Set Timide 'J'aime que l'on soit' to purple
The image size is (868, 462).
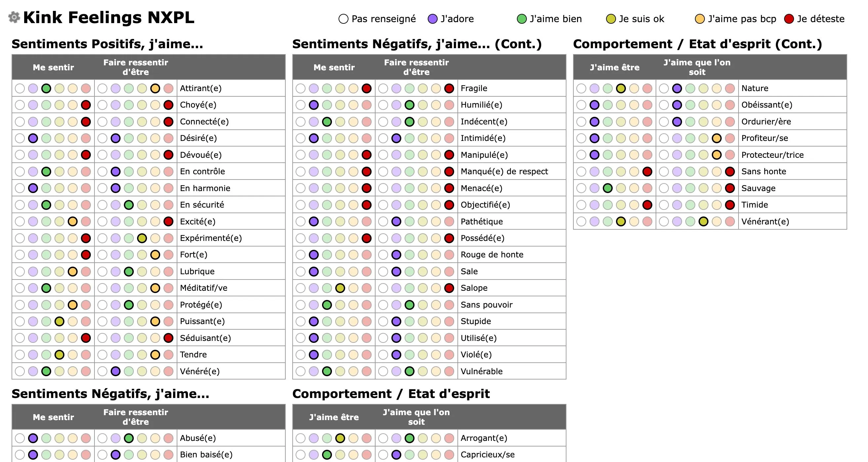(x=677, y=205)
